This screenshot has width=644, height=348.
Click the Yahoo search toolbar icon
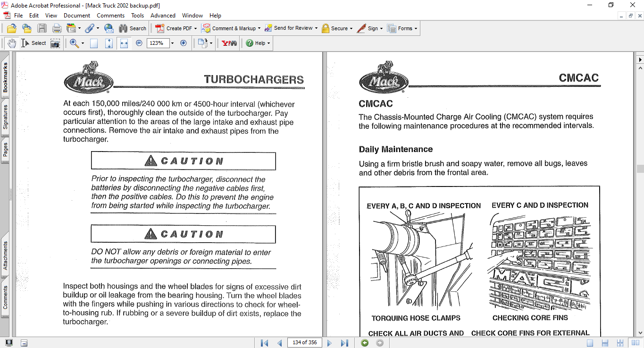coord(229,43)
